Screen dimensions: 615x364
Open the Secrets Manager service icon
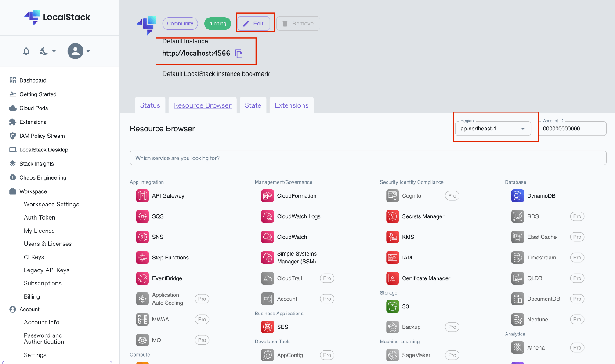[393, 216]
